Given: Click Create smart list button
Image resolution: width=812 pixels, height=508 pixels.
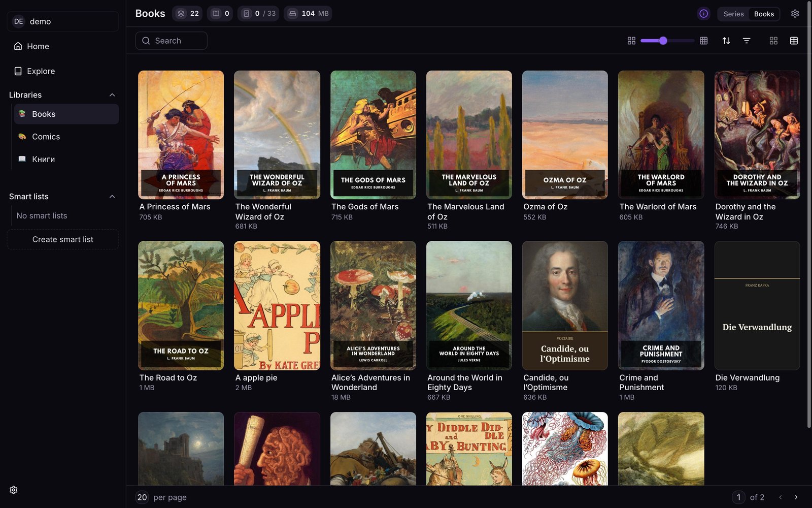Looking at the screenshot, I should tap(63, 239).
